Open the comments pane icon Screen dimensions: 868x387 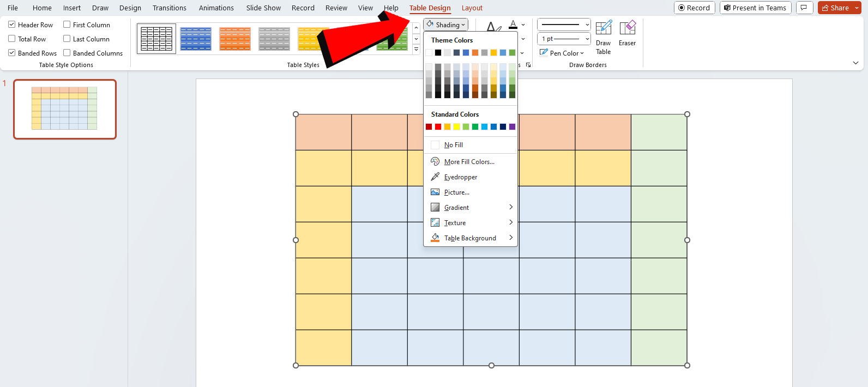tap(804, 8)
